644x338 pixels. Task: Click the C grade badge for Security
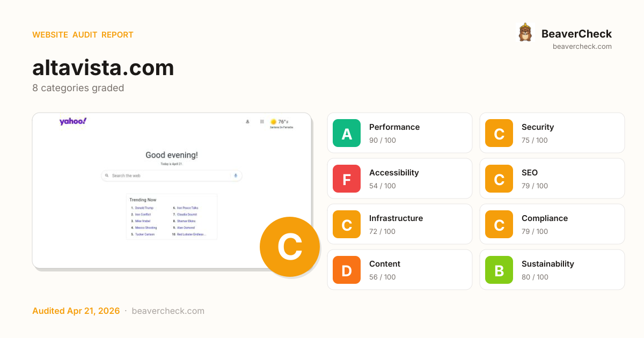[x=499, y=133]
